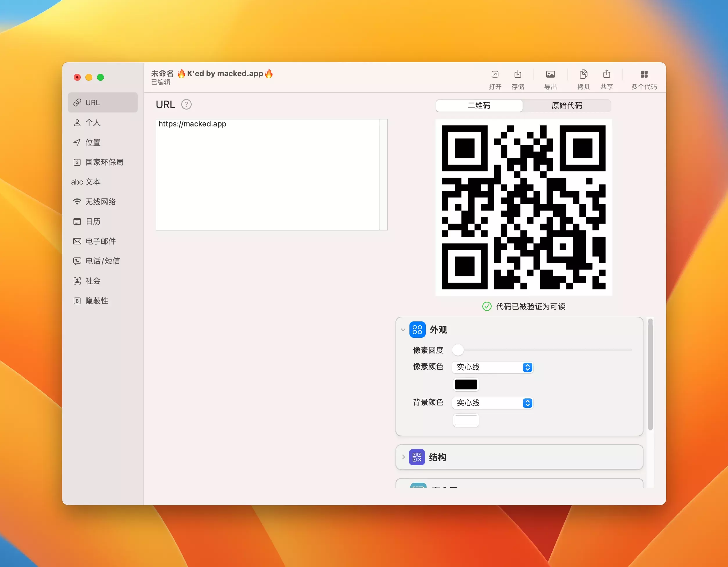The width and height of the screenshot is (728, 567).
Task: Expand the Structure (结构) section
Action: tap(403, 457)
